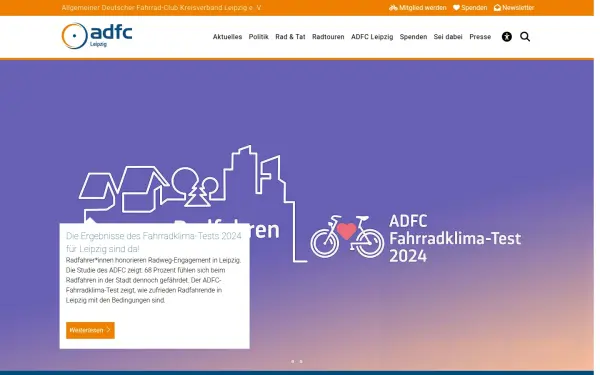This screenshot has height=375, width=600.
Task: Follow the Mitglied werden link
Action: (417, 8)
